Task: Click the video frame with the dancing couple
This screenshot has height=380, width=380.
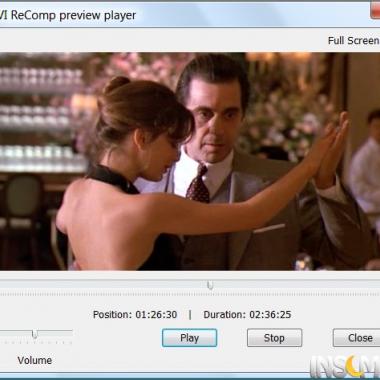Action: click(190, 161)
